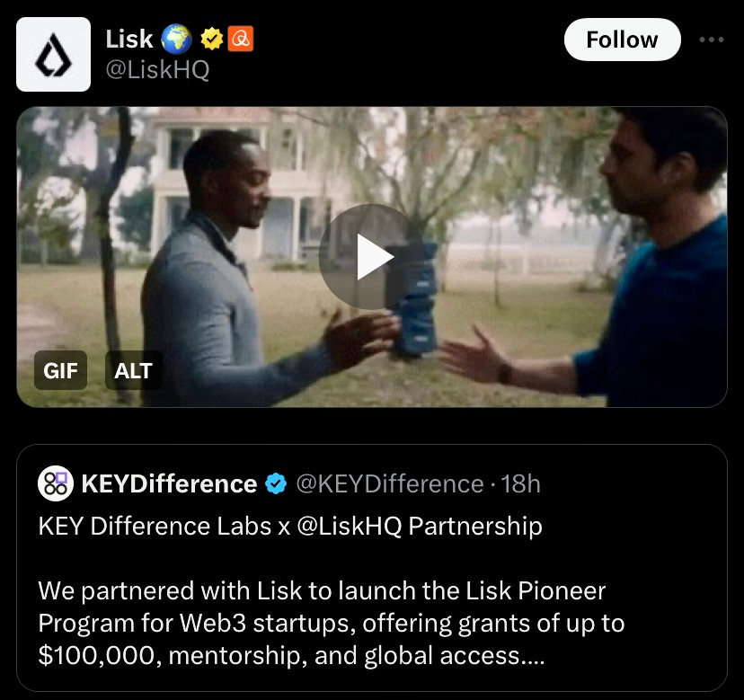Click the 18h timestamp on quoted post
This screenshot has width=744, height=700.
(x=520, y=483)
